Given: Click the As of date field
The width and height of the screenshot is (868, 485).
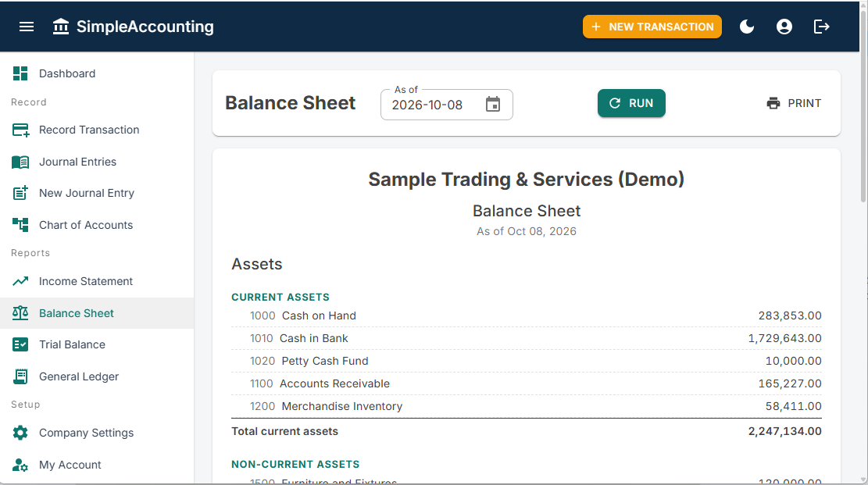Looking at the screenshot, I should (447, 105).
